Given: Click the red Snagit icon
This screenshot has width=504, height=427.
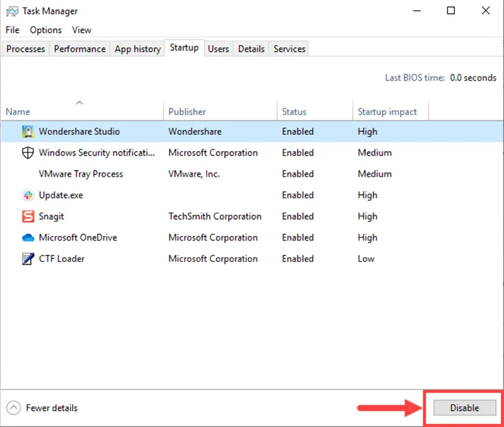Looking at the screenshot, I should (28, 216).
